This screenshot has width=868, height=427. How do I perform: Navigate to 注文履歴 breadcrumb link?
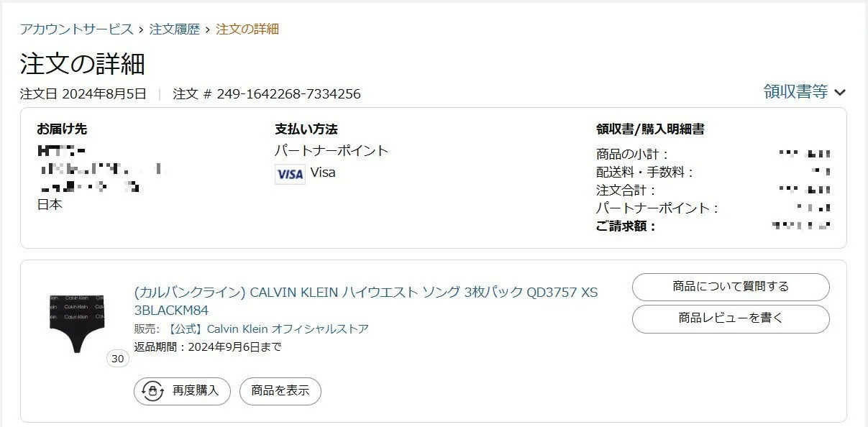pos(174,29)
